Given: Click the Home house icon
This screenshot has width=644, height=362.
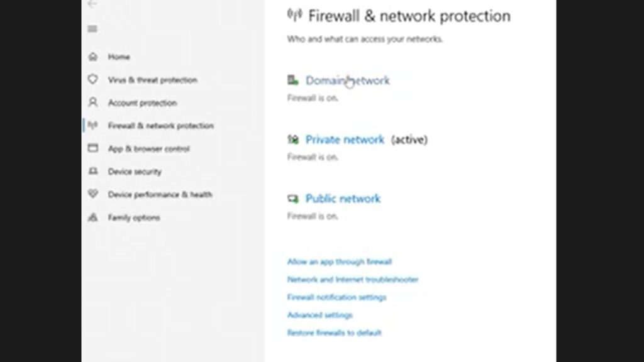Looking at the screenshot, I should tap(93, 57).
